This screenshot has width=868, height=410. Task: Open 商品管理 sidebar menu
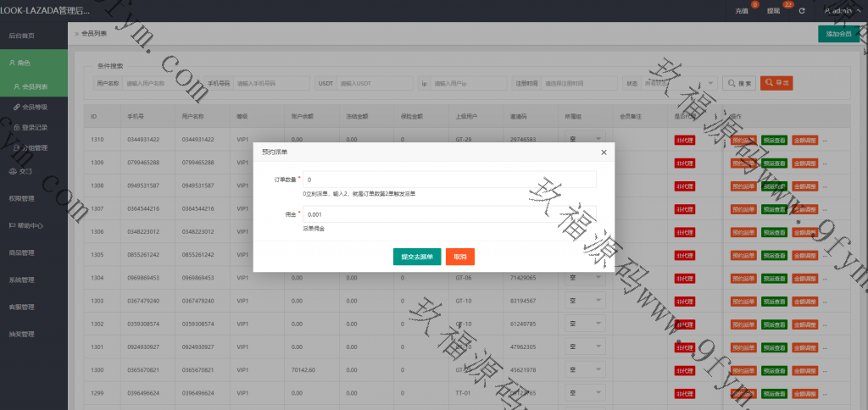22,252
